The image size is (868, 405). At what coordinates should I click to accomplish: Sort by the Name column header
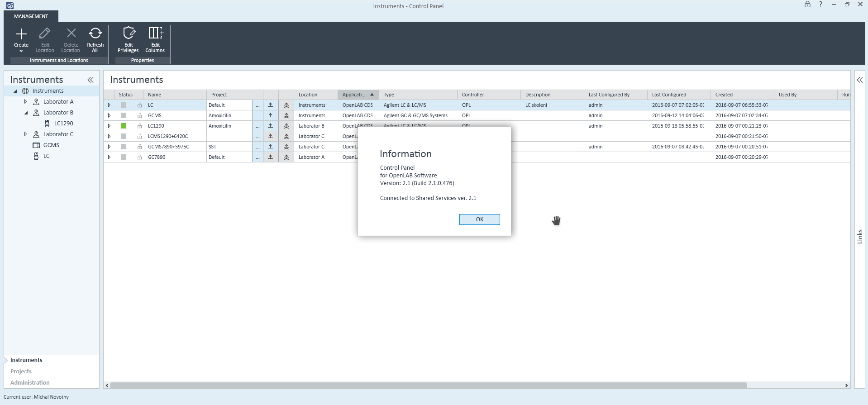pyautogui.click(x=175, y=95)
